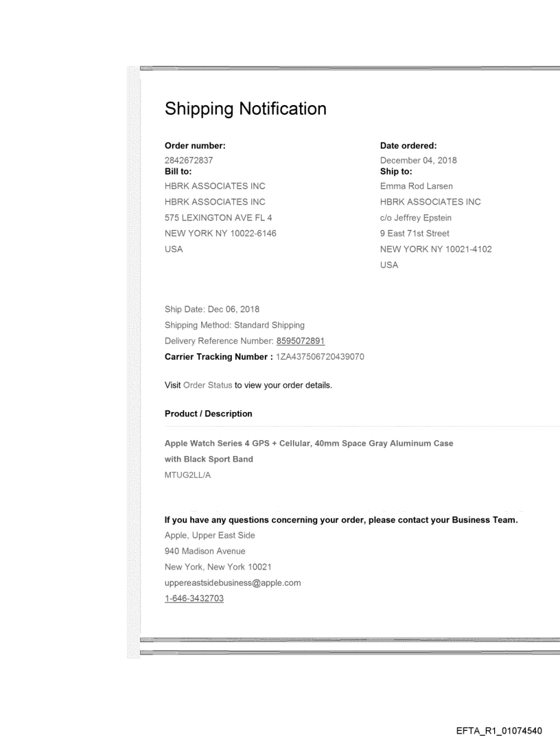Click the Apple Watch Series 4 product title

pos(309,443)
